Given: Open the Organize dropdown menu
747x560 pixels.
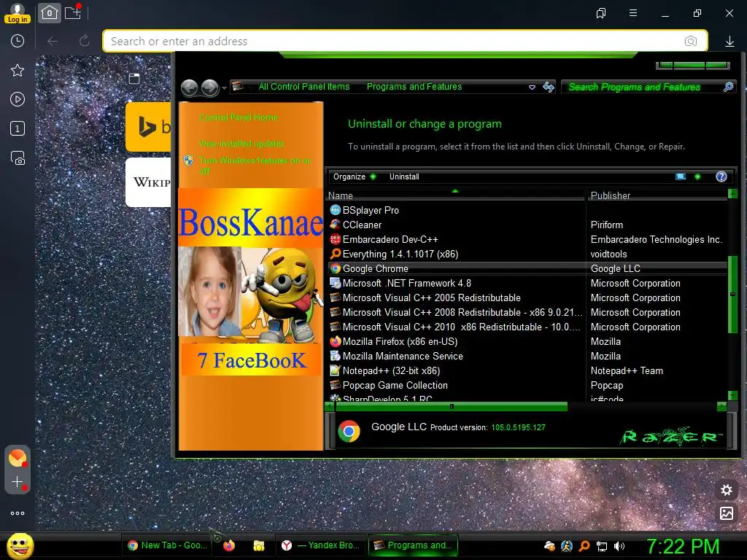Looking at the screenshot, I should click(x=355, y=176).
